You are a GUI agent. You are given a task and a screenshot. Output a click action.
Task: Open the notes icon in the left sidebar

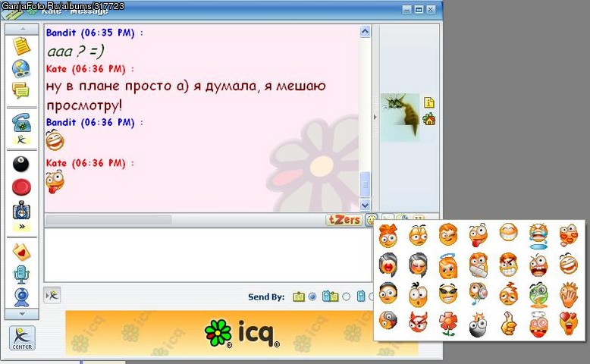[x=21, y=46]
